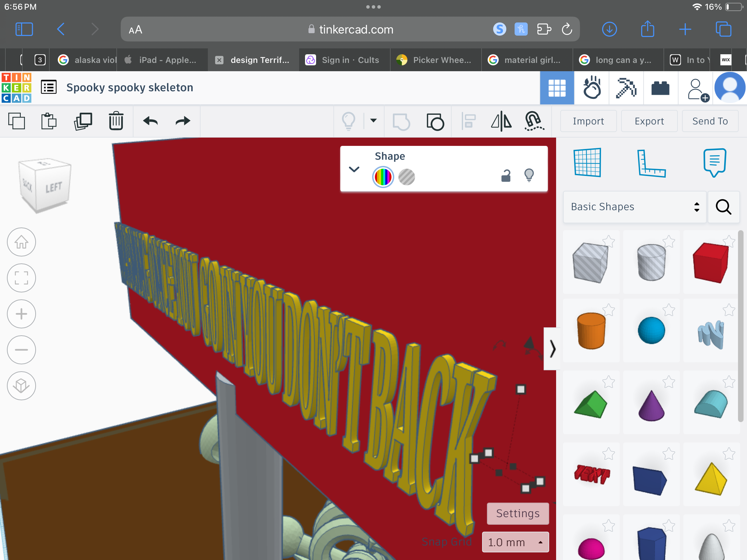Toggle perspective view with the cube button
Screen dimensions: 747x560
coord(21,386)
